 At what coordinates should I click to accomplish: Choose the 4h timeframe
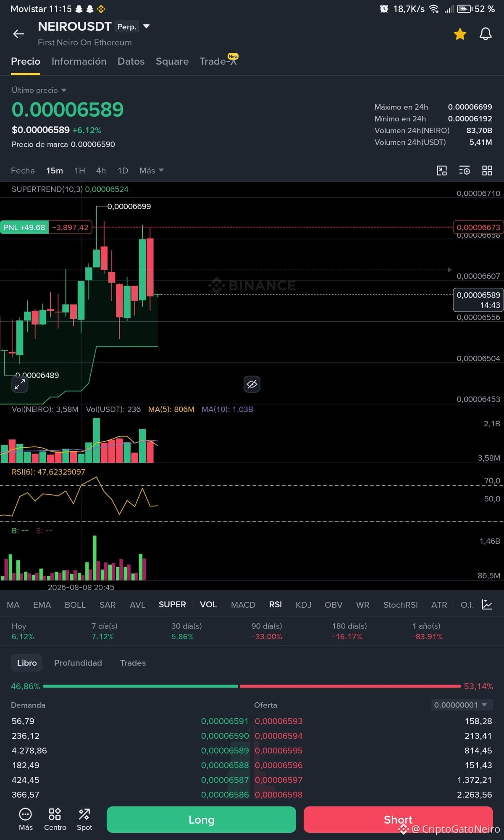pyautogui.click(x=101, y=171)
